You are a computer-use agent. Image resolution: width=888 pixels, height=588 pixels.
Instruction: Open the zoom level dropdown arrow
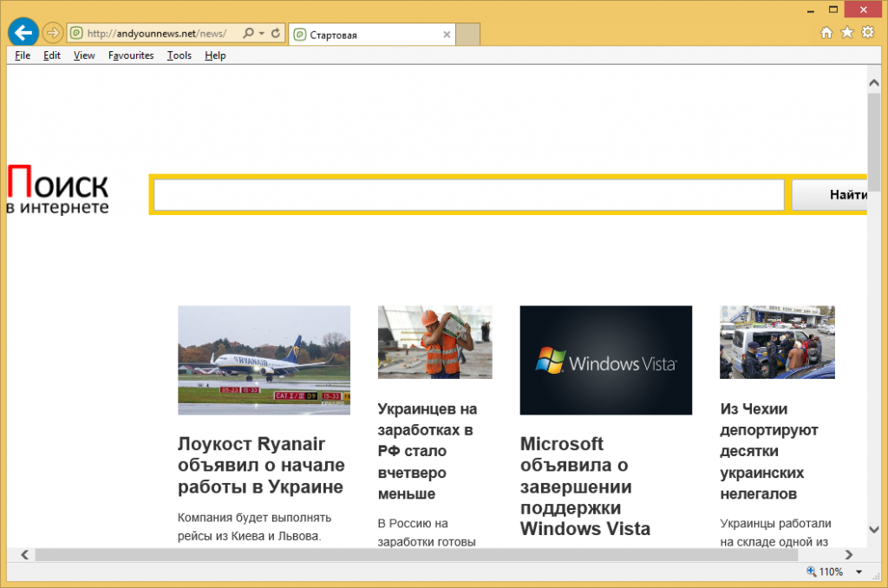click(859, 572)
